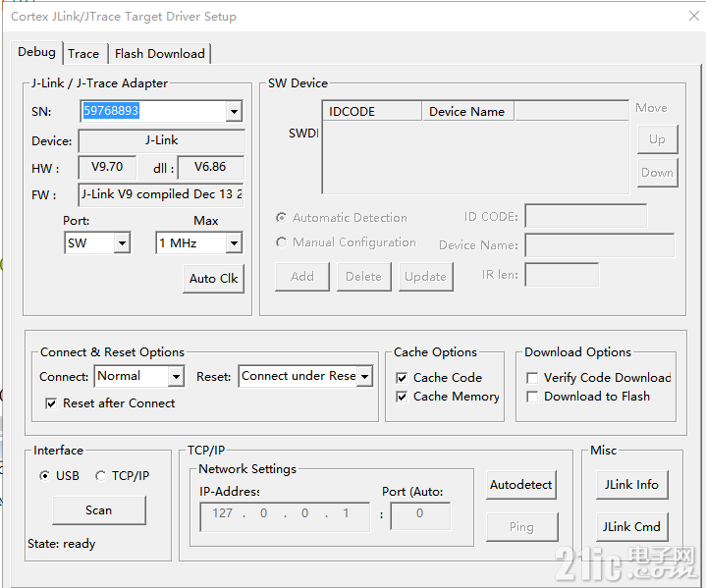
Task: Open the Port SW dropdown
Action: [122, 243]
